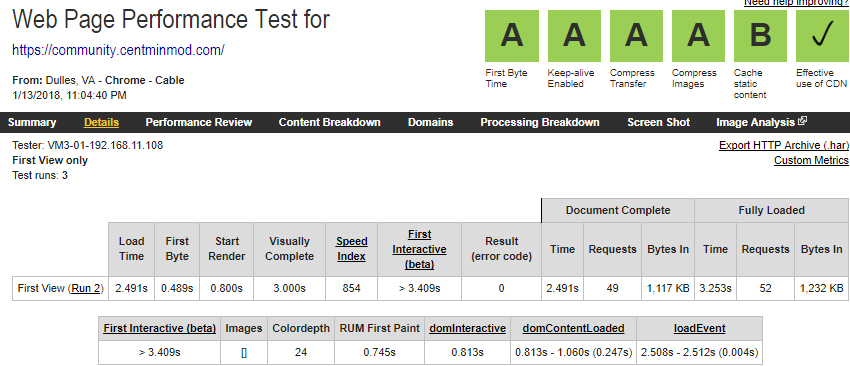Click the From Dulles, VA - Chrome - Cable line

point(98,81)
